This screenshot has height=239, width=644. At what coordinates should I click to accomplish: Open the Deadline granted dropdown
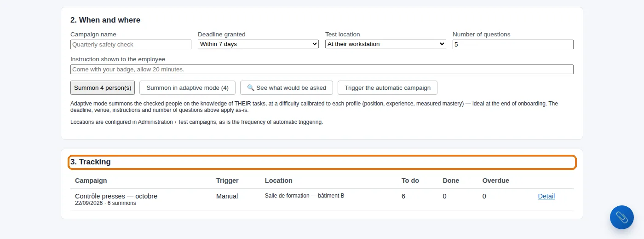coord(258,44)
